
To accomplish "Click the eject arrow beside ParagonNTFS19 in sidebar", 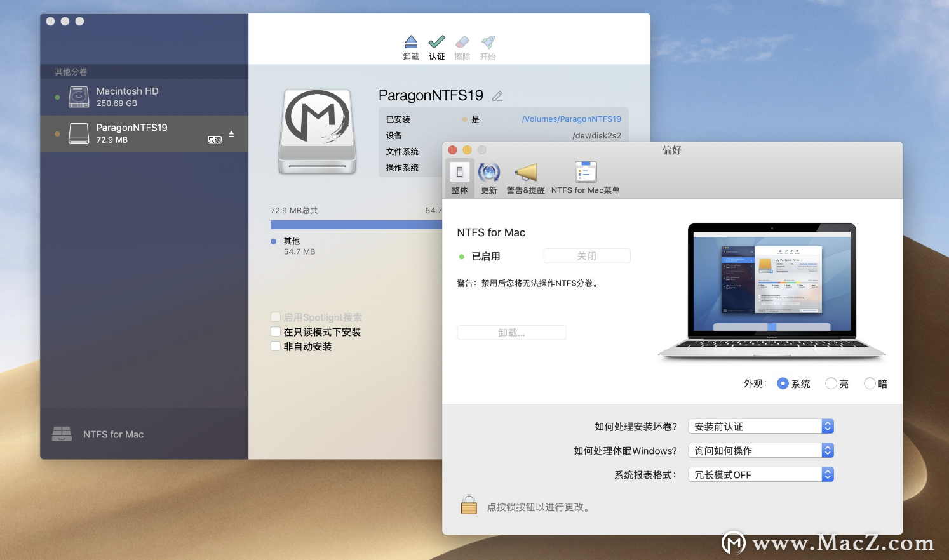I will [x=231, y=134].
